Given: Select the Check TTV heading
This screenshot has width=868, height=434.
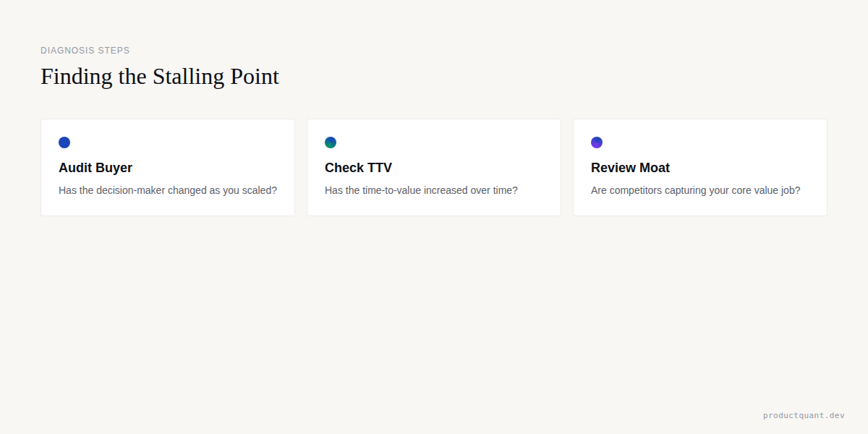Looking at the screenshot, I should pyautogui.click(x=358, y=168).
